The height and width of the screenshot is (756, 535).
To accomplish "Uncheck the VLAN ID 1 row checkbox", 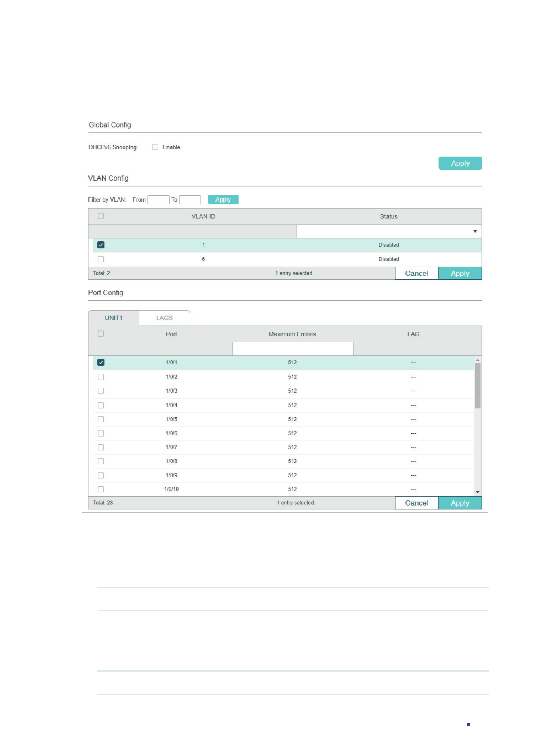I will tap(101, 245).
